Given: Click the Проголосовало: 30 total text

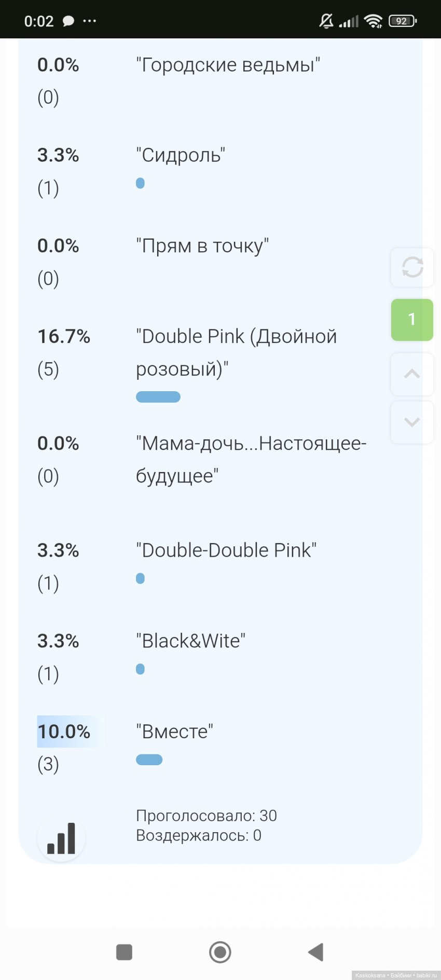Looking at the screenshot, I should click(206, 816).
